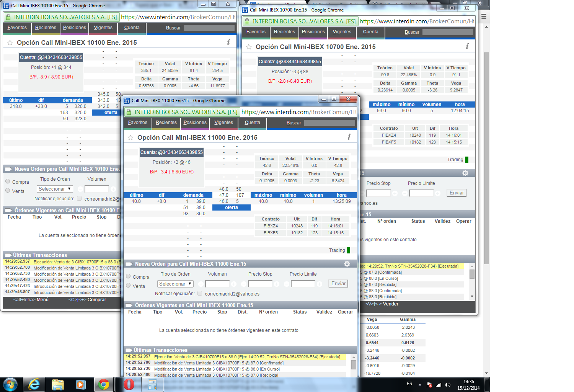Screen dimensions: 574x392
Task: Select Compra radio in Mini-IBEX 10100 window
Action: (8, 181)
